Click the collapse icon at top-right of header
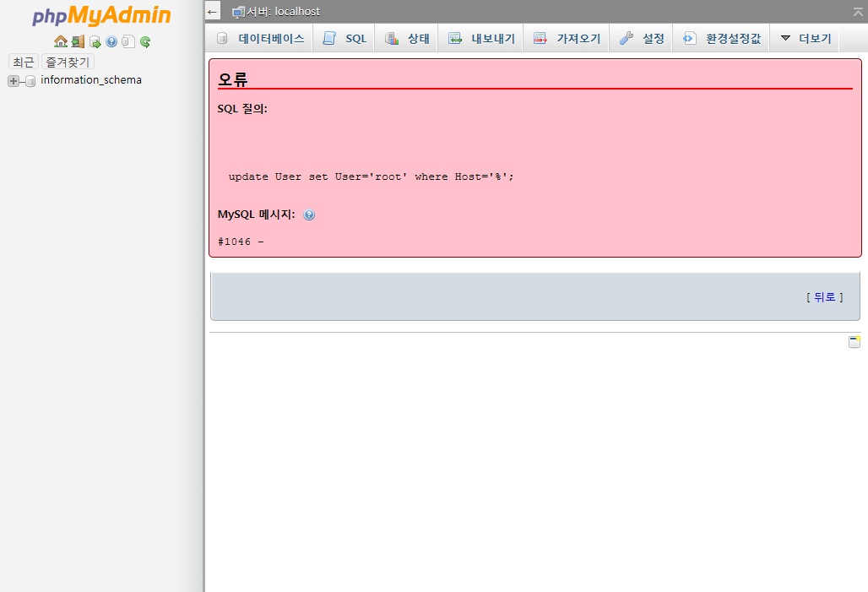The image size is (868, 592). (x=858, y=12)
